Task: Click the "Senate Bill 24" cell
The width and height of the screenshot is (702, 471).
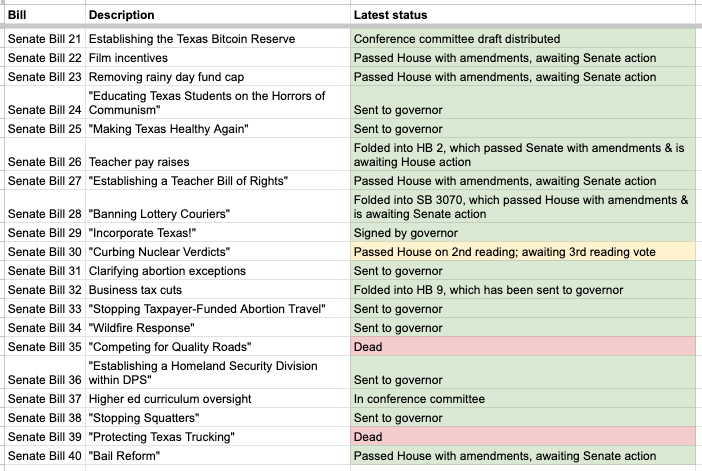Action: [45, 103]
